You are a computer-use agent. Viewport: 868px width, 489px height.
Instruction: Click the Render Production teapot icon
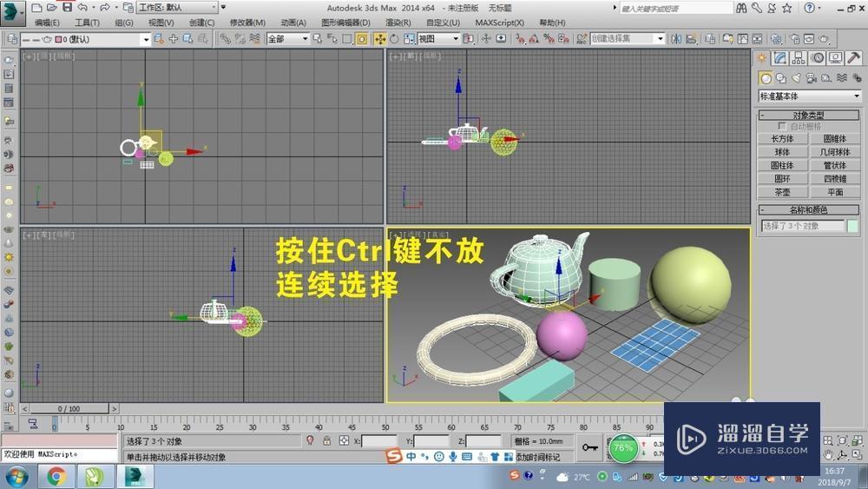(825, 39)
